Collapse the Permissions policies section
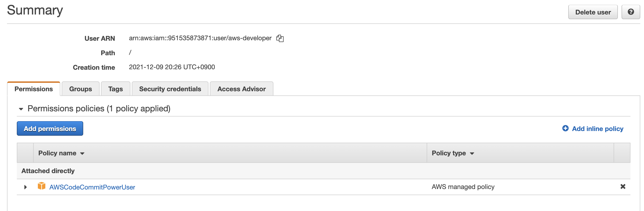 click(x=21, y=109)
